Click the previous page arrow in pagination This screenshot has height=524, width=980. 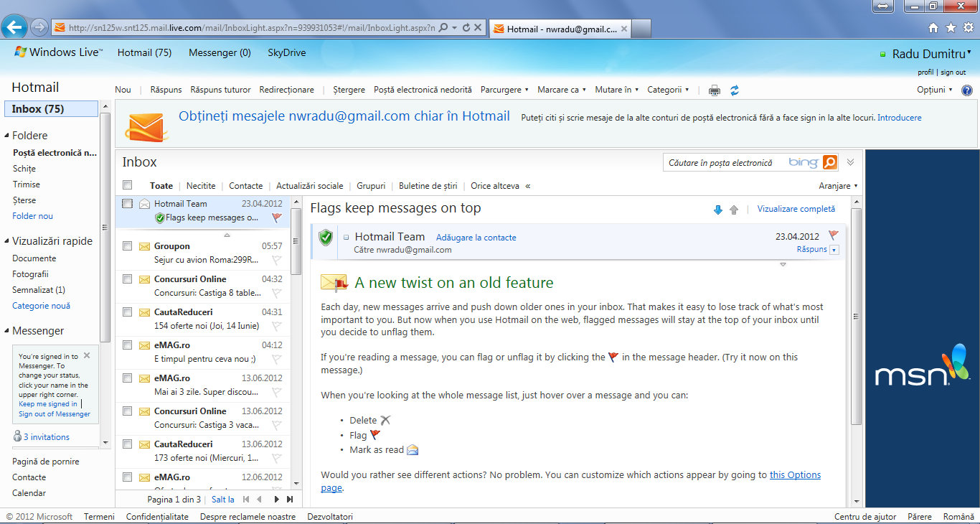[259, 500]
